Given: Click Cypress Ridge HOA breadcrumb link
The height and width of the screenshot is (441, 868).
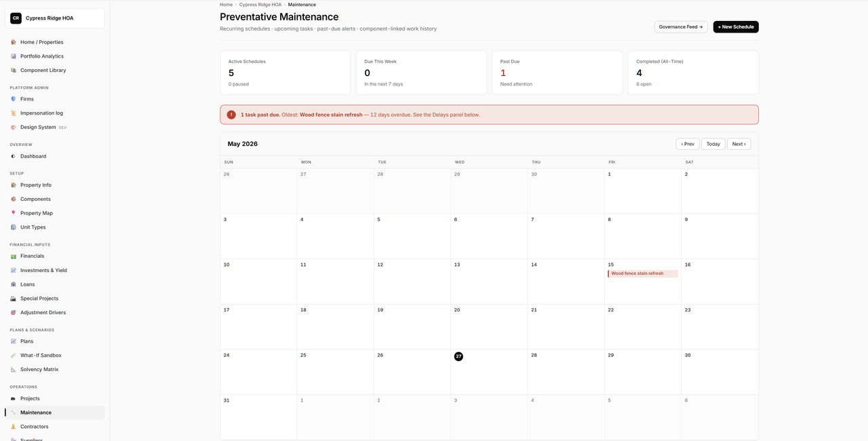Looking at the screenshot, I should click(260, 5).
